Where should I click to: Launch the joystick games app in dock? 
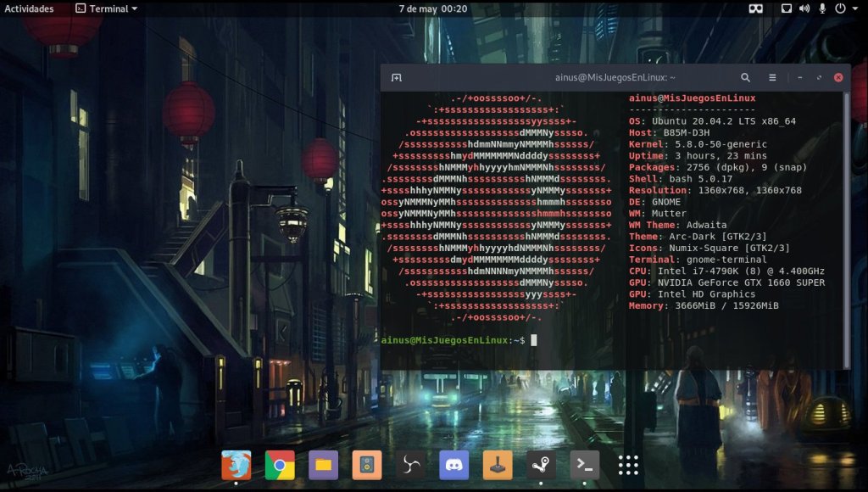(x=498, y=464)
